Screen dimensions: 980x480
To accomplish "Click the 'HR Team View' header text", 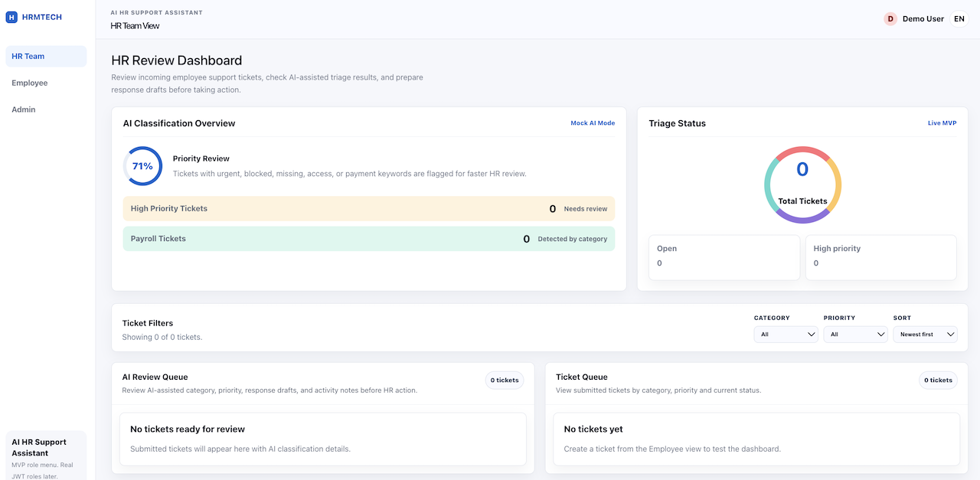I will [136, 26].
